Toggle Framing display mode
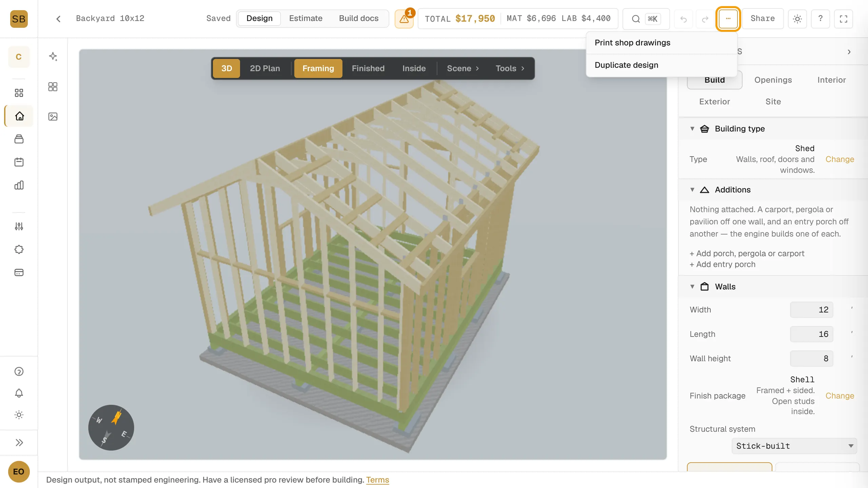The image size is (868, 488). point(318,68)
